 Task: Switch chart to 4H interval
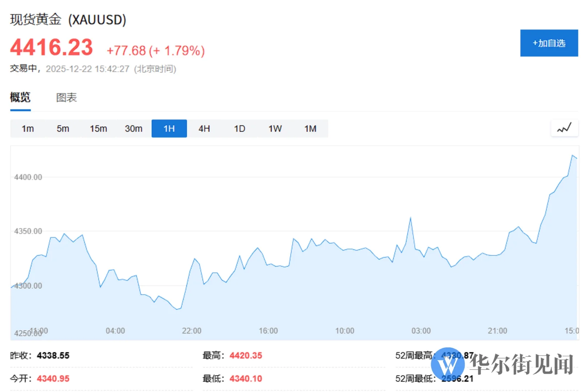tap(204, 128)
